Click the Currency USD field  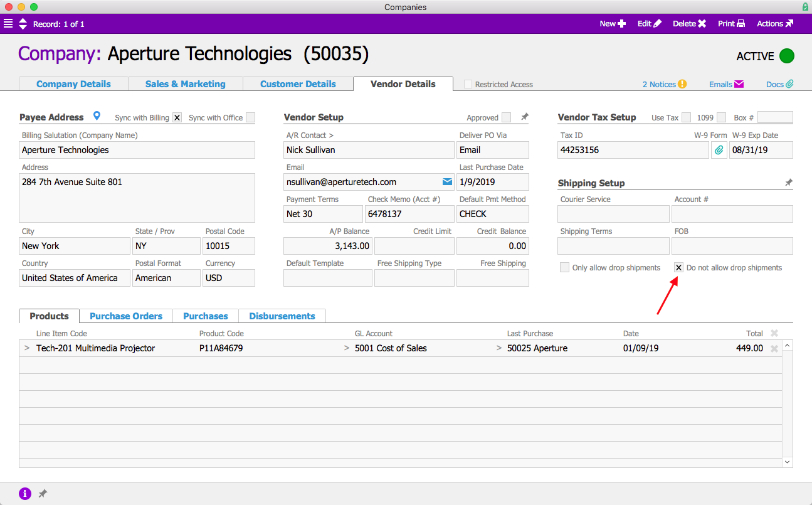pyautogui.click(x=229, y=278)
